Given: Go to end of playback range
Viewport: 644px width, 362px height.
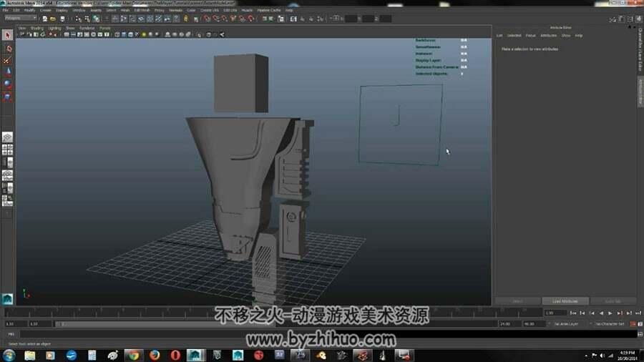Looking at the screenshot, I should (638, 313).
